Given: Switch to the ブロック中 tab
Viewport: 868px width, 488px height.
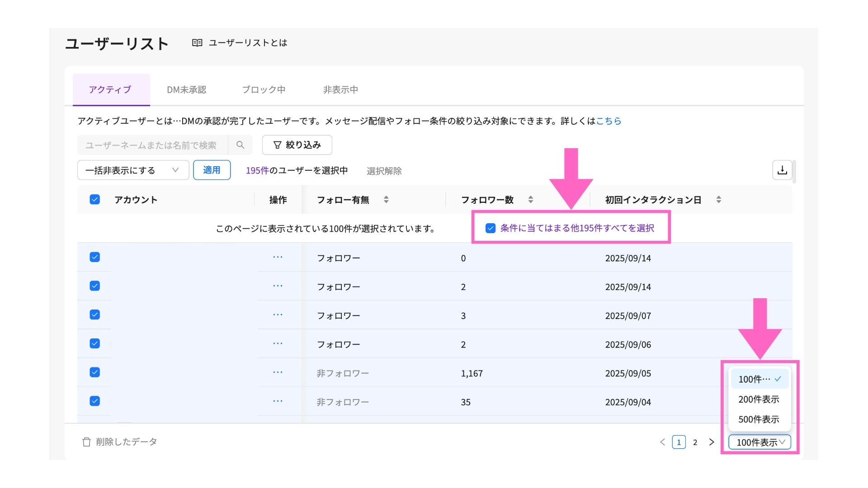Looking at the screenshot, I should click(x=264, y=89).
